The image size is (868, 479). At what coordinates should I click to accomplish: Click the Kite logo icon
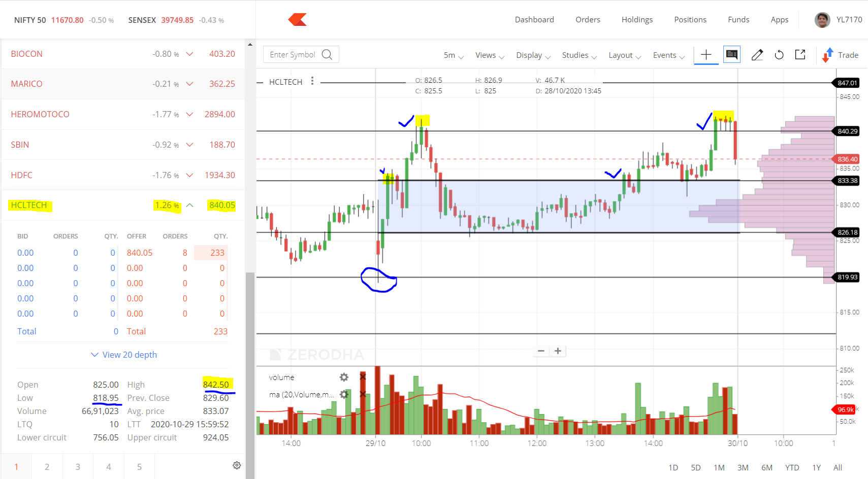(x=298, y=20)
